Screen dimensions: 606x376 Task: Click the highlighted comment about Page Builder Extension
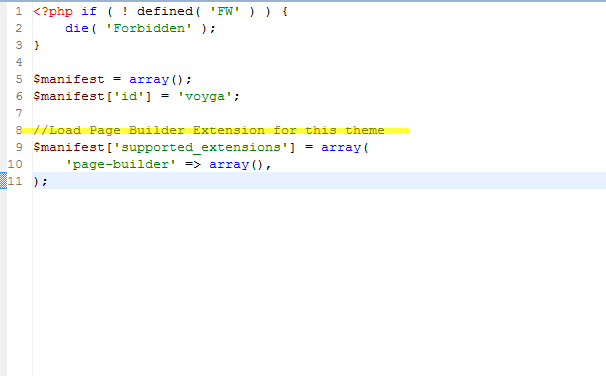(209, 130)
